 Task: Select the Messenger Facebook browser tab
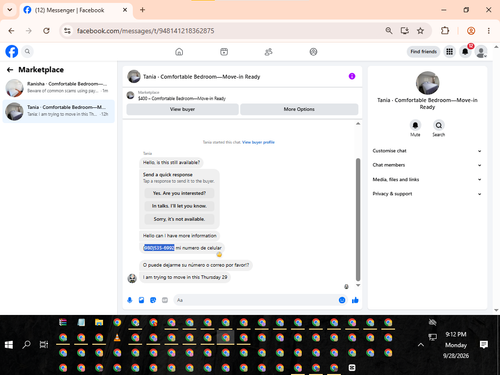pos(76,10)
